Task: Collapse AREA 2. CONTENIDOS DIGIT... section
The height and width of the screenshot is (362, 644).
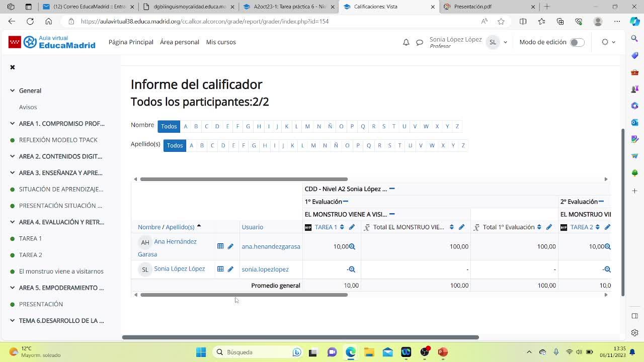Action: tap(13, 156)
